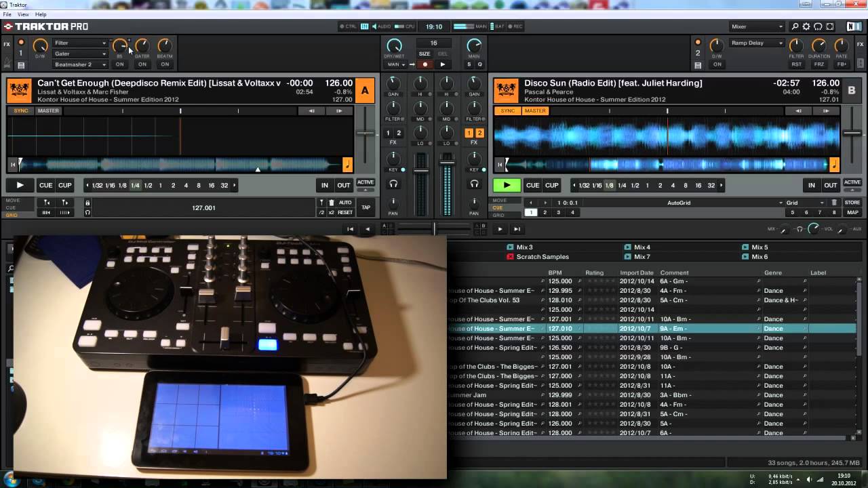This screenshot has height=488, width=868.
Task: Toggle SYNC on deck A
Action: pyautogui.click(x=20, y=110)
